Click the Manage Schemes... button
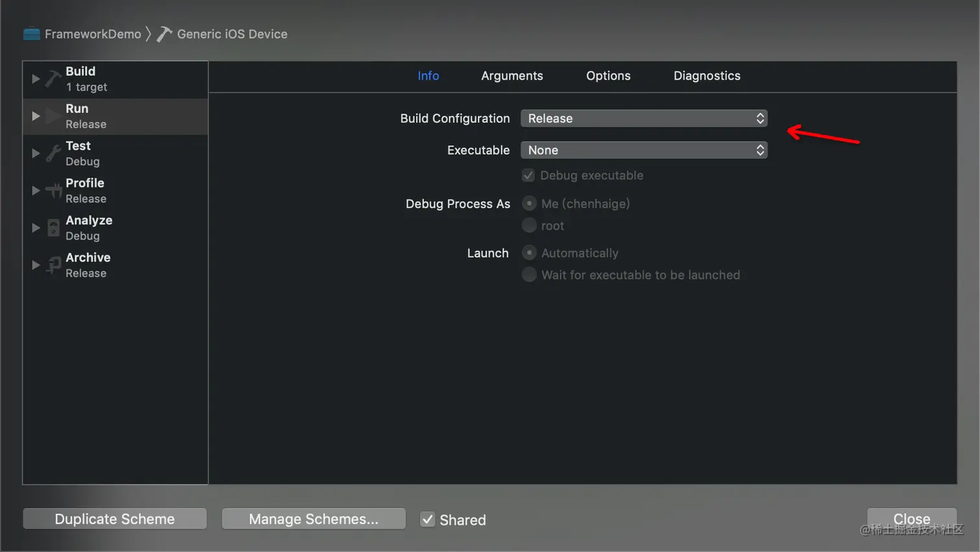The height and width of the screenshot is (552, 980). tap(314, 519)
